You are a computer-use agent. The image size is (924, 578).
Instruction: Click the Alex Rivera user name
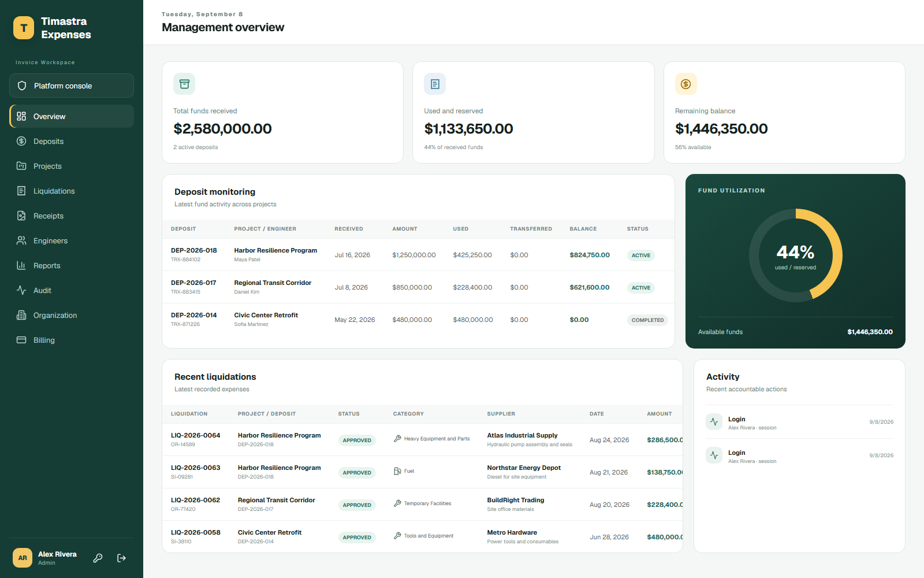pos(57,554)
